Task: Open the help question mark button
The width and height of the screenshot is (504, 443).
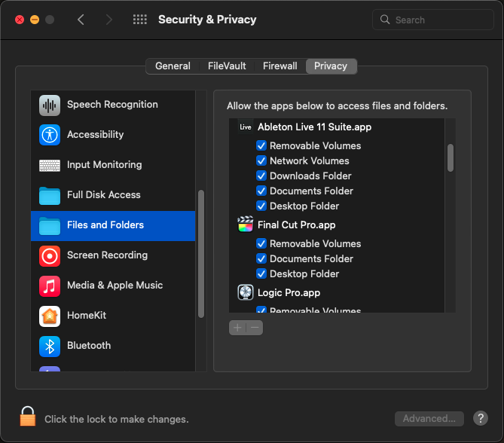Action: 480,418
